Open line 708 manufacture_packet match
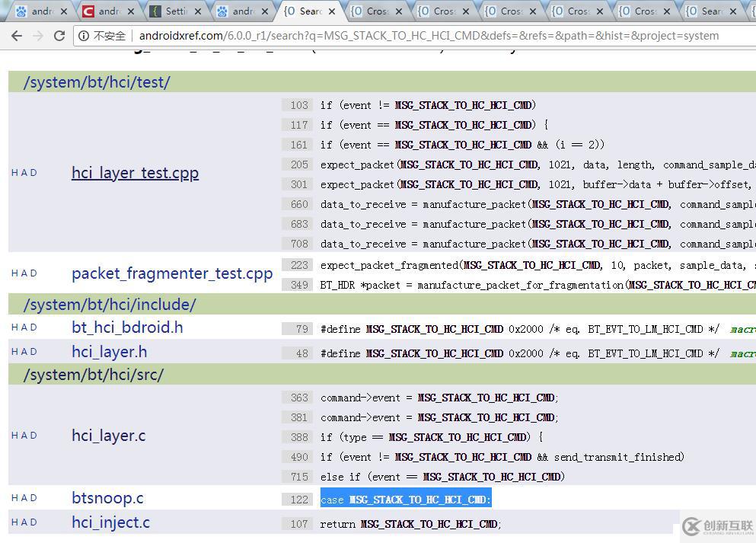The image size is (756, 543). coord(537,244)
